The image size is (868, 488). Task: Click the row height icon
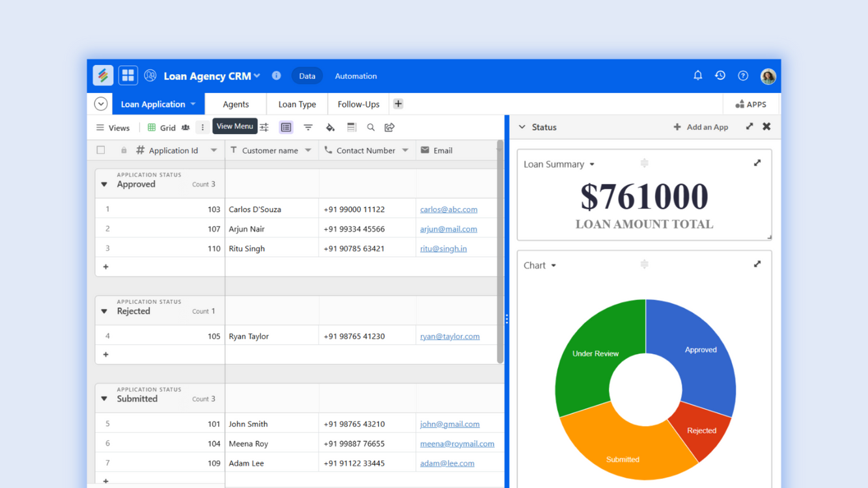tap(352, 128)
